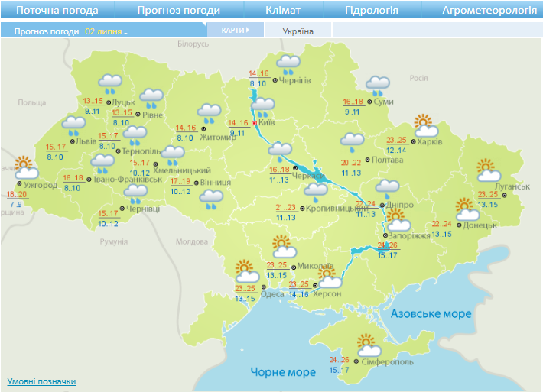The image size is (543, 392).
Task: Click the rain cloud icon above Чернігів
Action: pyautogui.click(x=288, y=63)
